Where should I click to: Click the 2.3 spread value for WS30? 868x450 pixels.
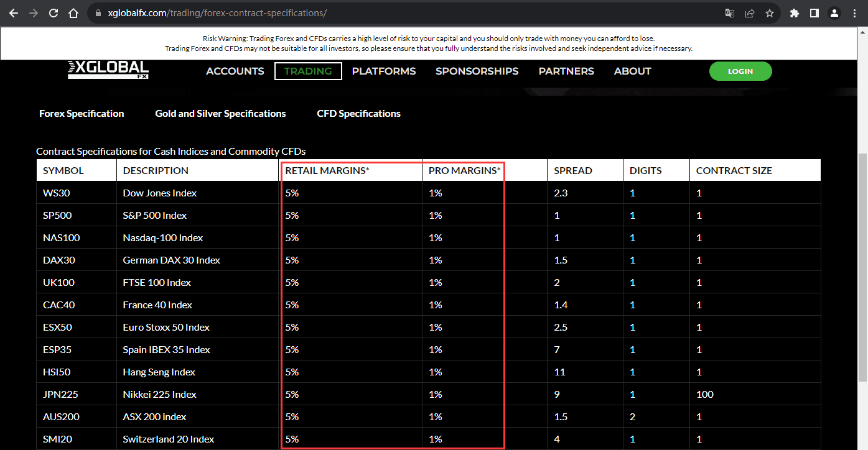(x=561, y=193)
